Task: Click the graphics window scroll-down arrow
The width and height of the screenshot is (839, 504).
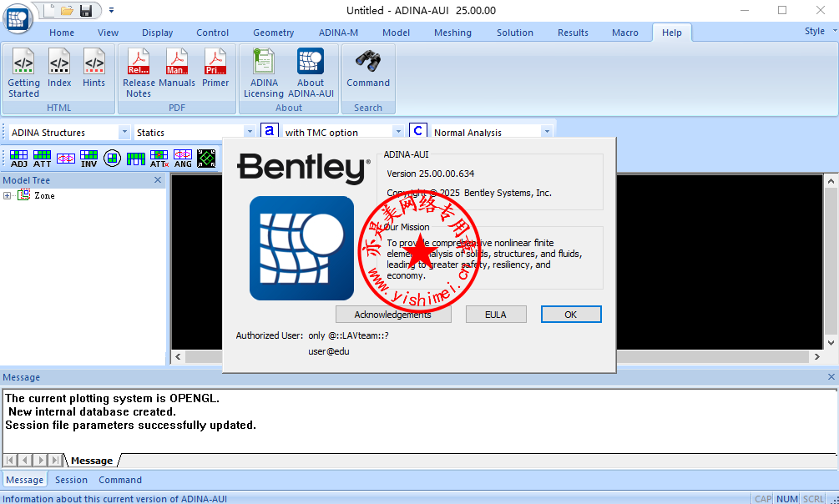Action: [x=831, y=343]
